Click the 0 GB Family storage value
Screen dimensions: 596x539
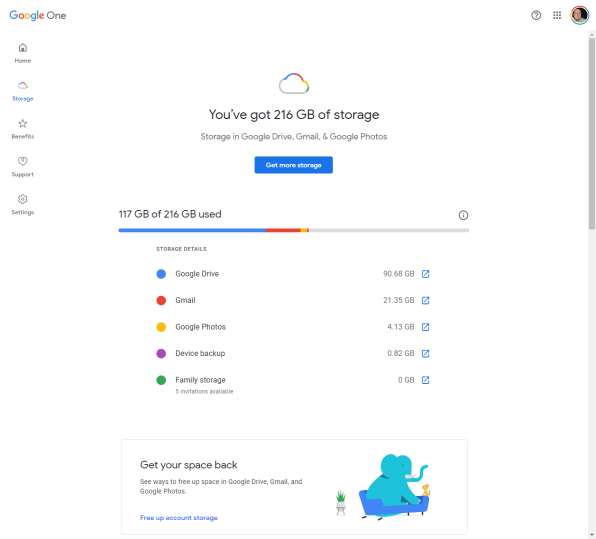406,380
